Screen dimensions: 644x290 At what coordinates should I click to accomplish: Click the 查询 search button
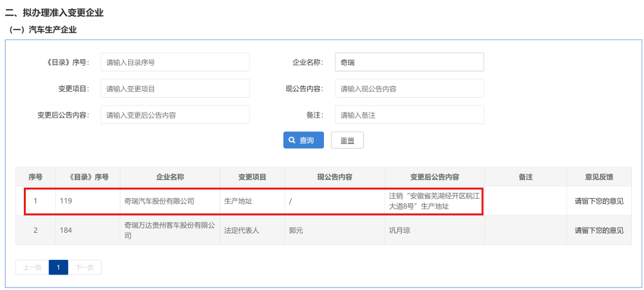[x=303, y=140]
